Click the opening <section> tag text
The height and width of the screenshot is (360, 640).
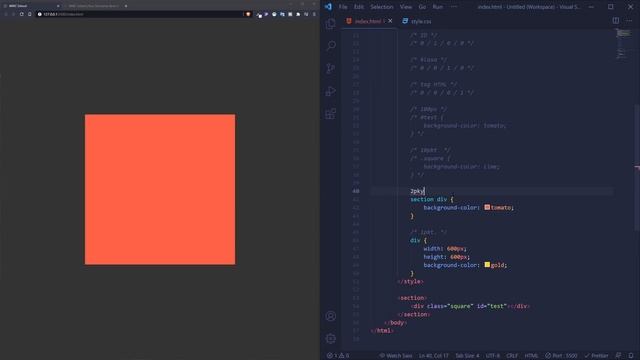412,298
